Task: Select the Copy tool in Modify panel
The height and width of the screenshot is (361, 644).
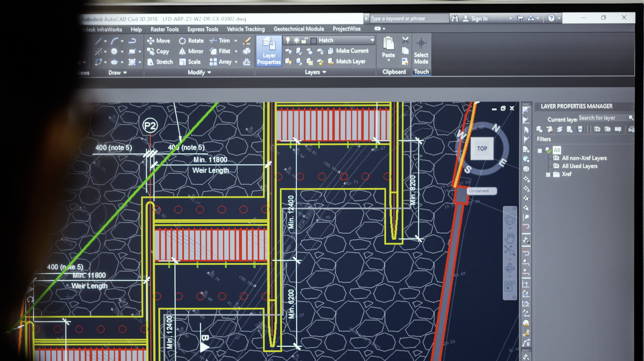Action: tap(158, 51)
